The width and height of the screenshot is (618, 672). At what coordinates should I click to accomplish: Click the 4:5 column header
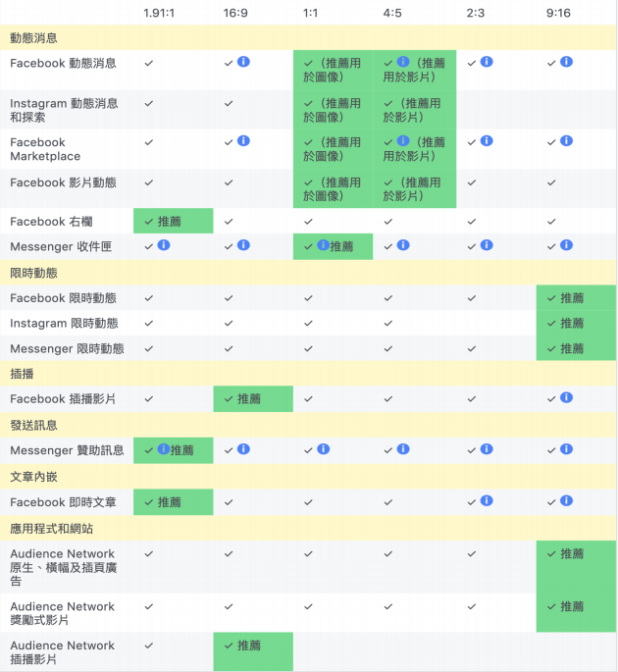pos(392,13)
